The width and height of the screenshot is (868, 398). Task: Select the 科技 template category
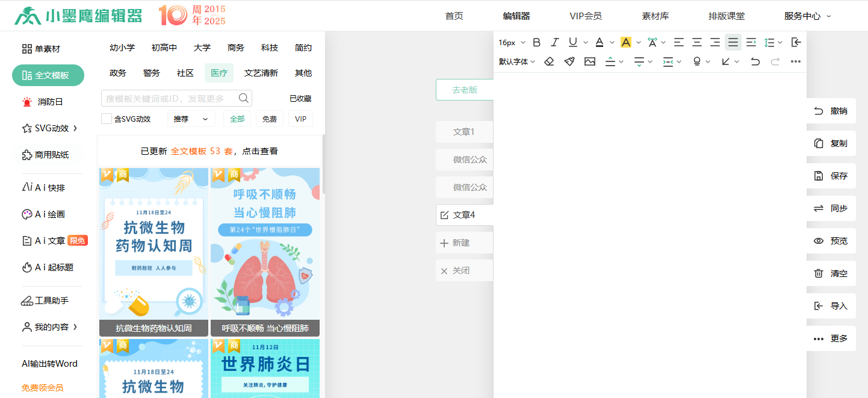(x=270, y=48)
